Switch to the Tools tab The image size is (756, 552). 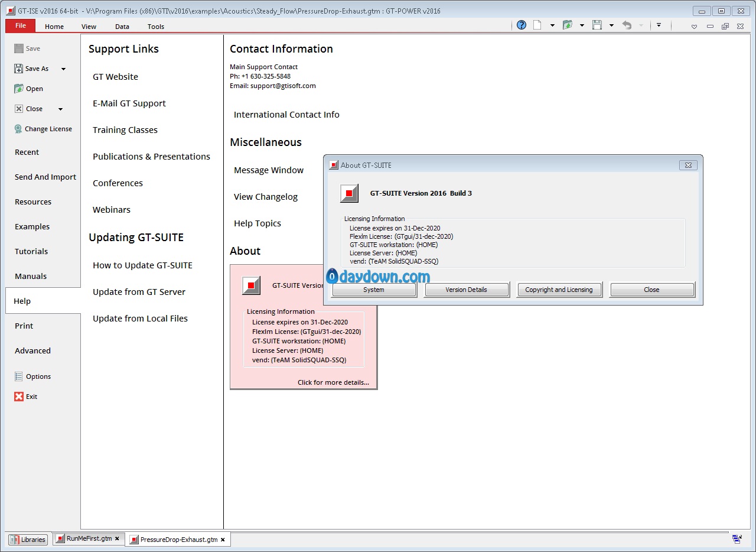156,27
